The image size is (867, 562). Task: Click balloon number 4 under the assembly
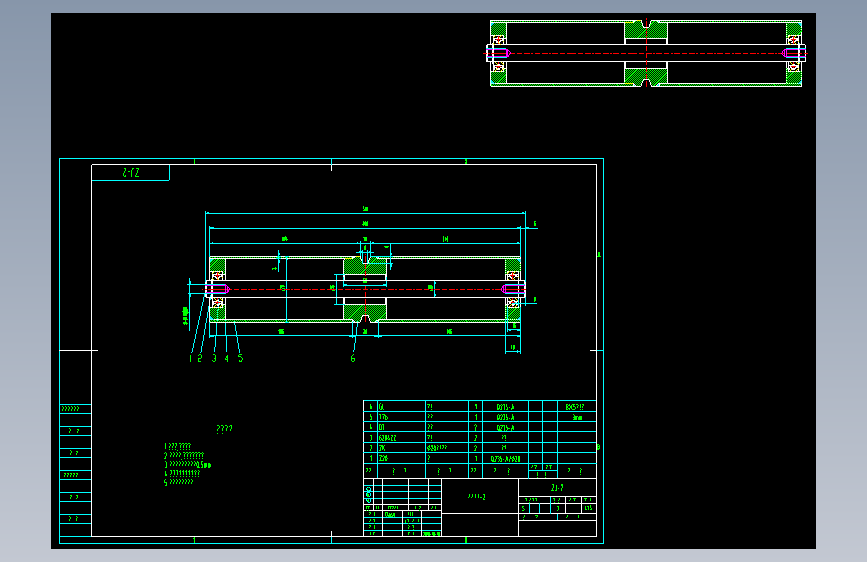[227, 358]
